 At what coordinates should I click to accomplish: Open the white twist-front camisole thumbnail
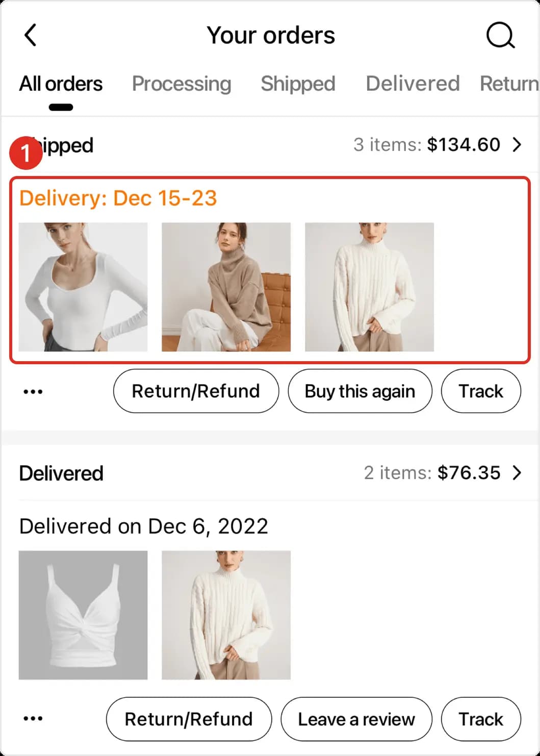coord(83,615)
